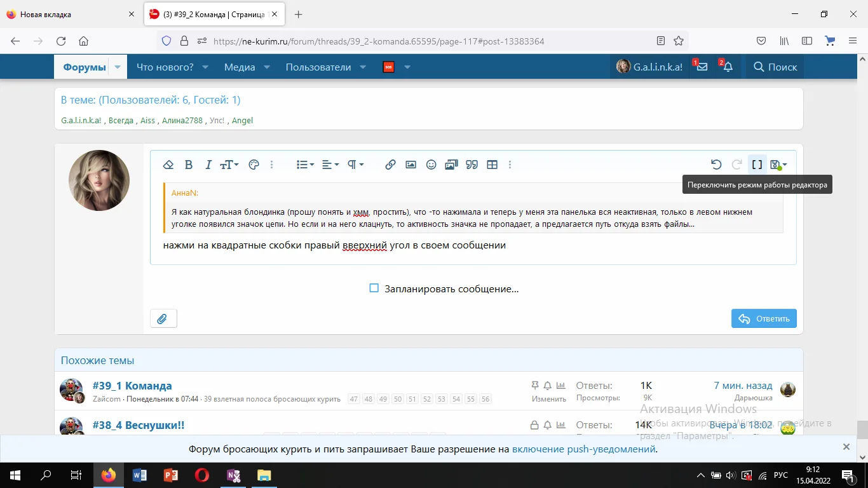
Task: Click the paperclip attach files button
Action: click(x=163, y=318)
